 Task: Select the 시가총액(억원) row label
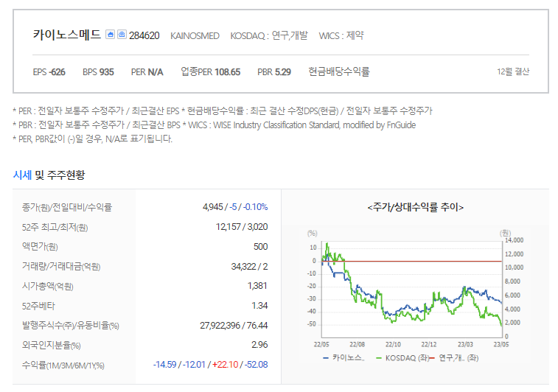(x=48, y=286)
